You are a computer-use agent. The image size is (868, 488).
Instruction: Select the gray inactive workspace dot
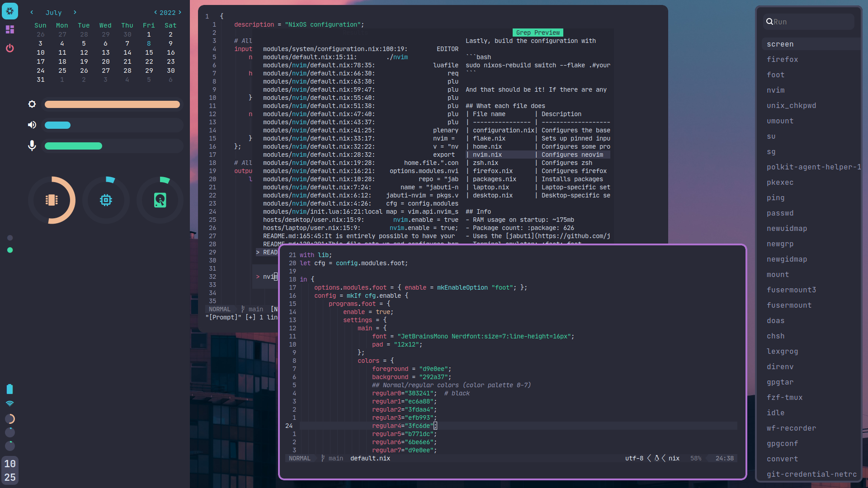click(10, 238)
